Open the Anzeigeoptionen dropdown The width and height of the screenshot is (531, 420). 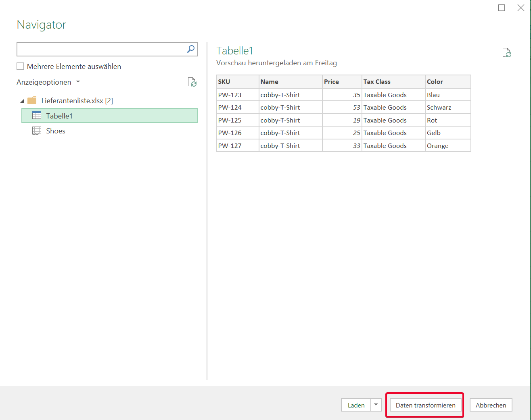pyautogui.click(x=48, y=82)
